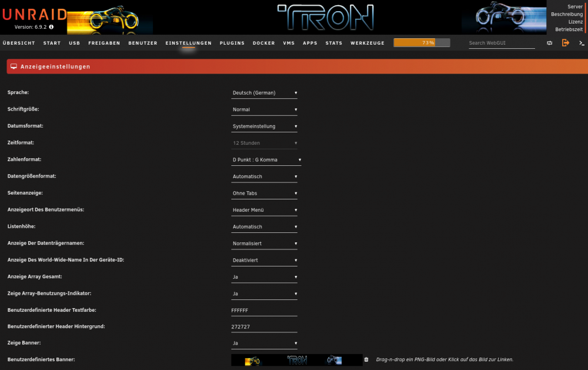Click the Drag-n-drop PNG hint text
This screenshot has height=370, width=588.
[x=445, y=359]
